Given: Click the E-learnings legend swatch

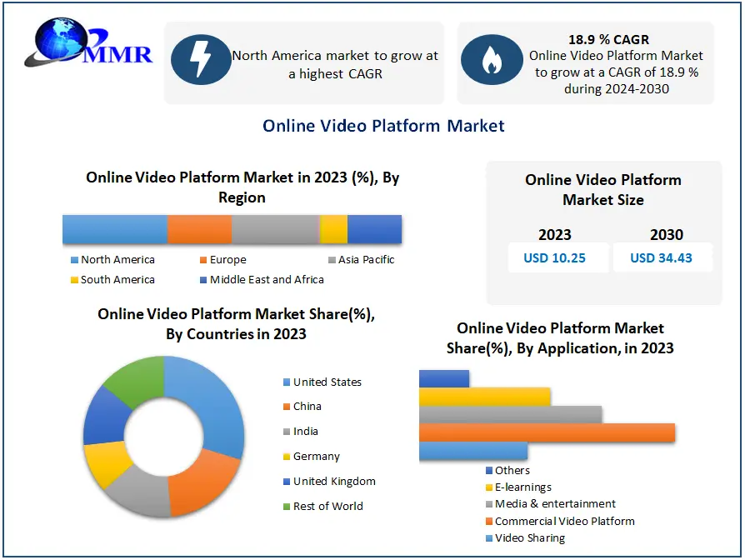Looking at the screenshot, I should click(489, 487).
